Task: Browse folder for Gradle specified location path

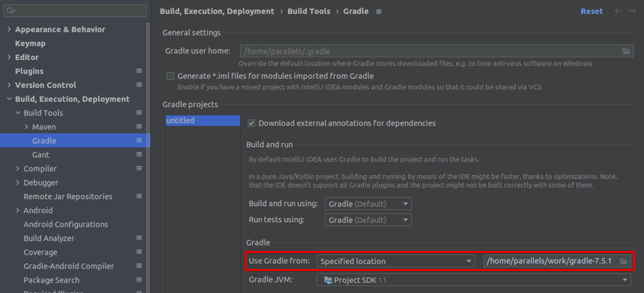Action: pos(624,261)
